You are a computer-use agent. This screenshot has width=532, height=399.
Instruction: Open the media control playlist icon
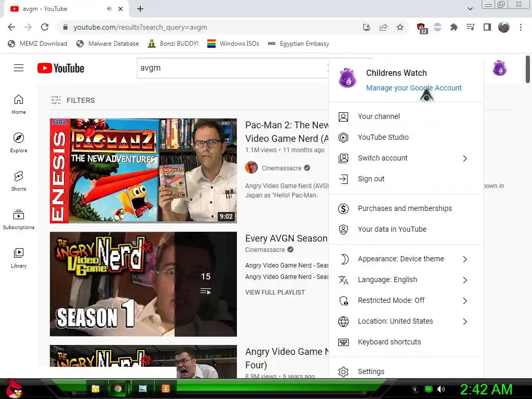(x=470, y=27)
